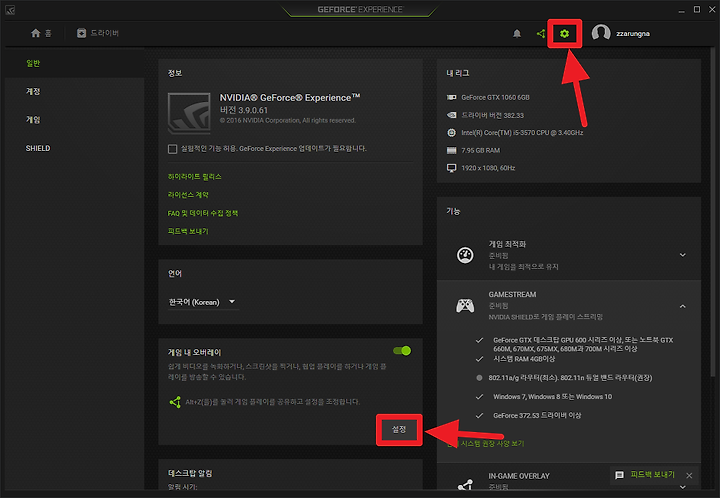Click the share icon in top bar
This screenshot has height=498, width=720.
[x=541, y=33]
